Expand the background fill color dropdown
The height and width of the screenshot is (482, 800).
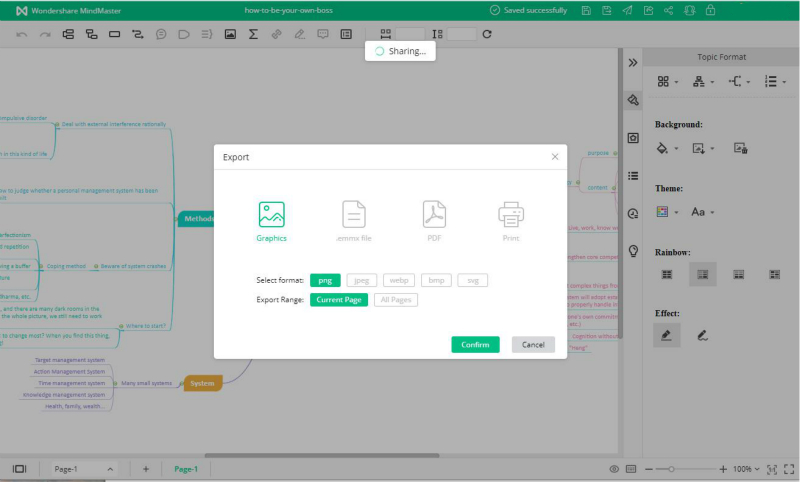[666, 148]
